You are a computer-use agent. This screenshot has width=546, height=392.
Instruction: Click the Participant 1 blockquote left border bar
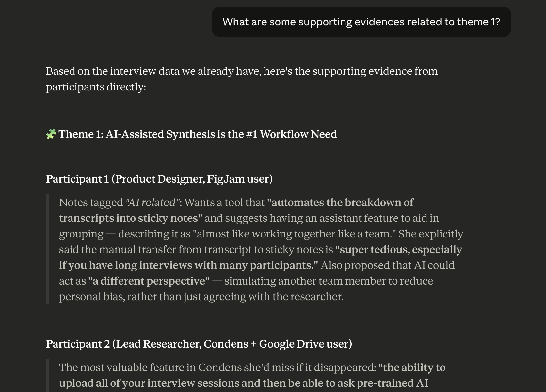pyautogui.click(x=47, y=249)
